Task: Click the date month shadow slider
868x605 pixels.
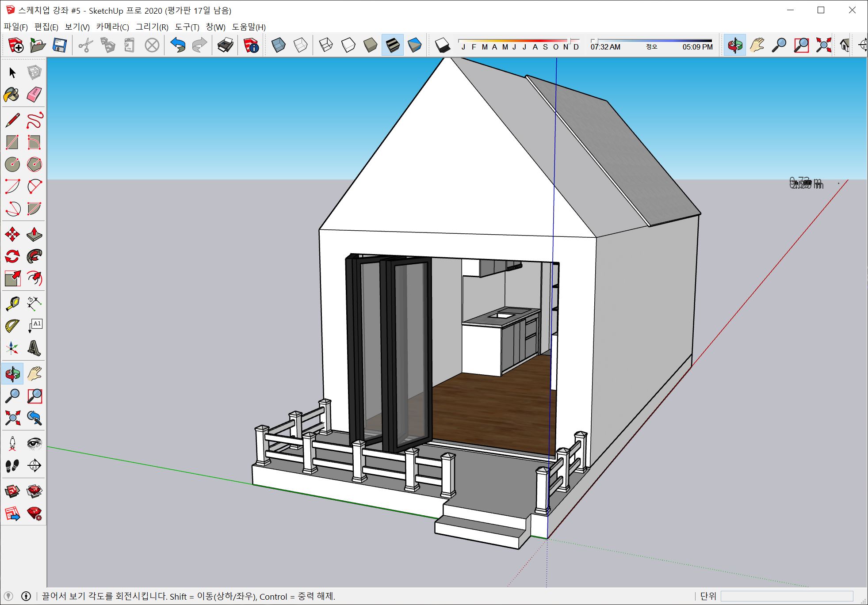Action: (519, 41)
